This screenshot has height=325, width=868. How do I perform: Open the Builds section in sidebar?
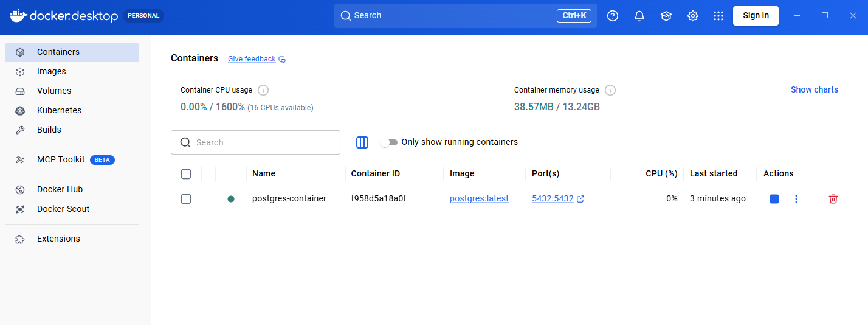click(72, 130)
